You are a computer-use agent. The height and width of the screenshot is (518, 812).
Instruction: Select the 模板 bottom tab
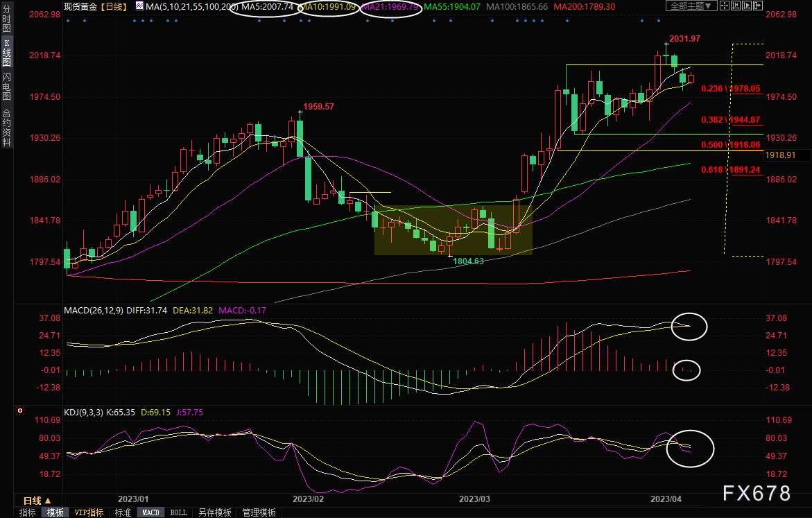click(x=55, y=512)
